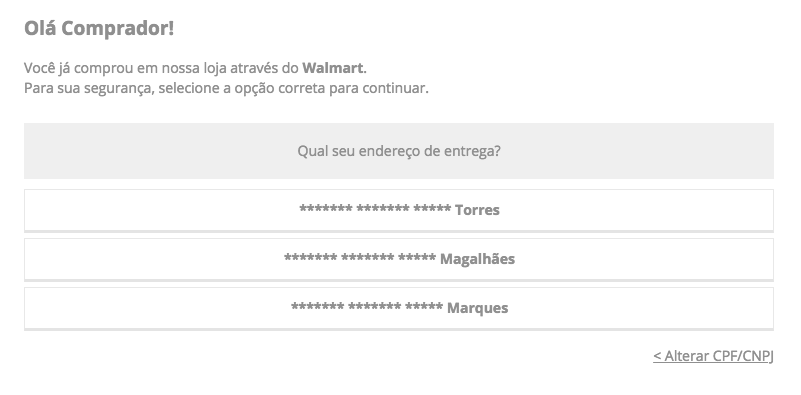Click the gray delivery address question header

click(398, 151)
